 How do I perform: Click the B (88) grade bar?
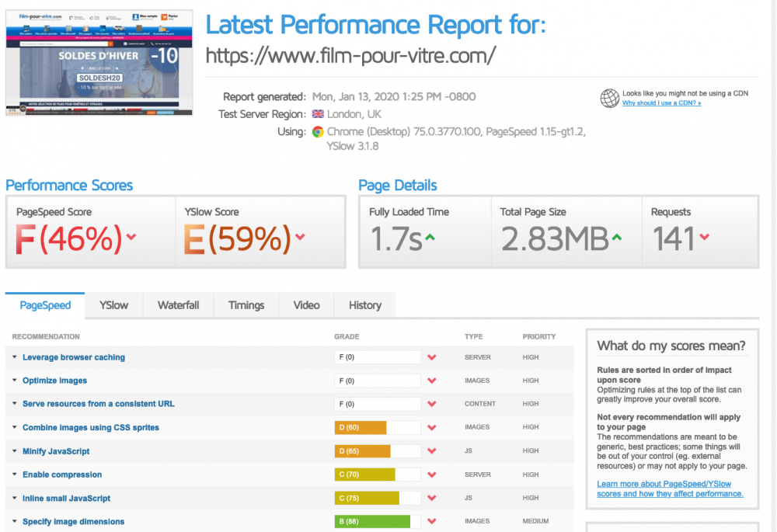[378, 521]
